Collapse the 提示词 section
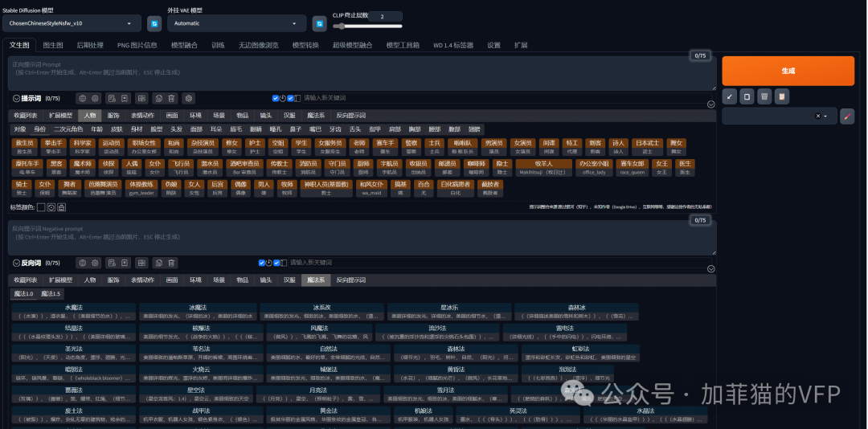Screen dimensions: 868x429 tap(17, 99)
